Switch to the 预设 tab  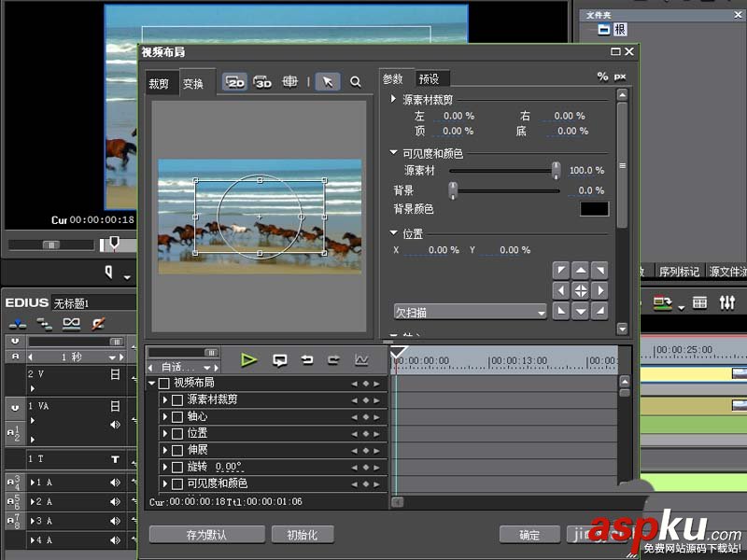click(431, 78)
